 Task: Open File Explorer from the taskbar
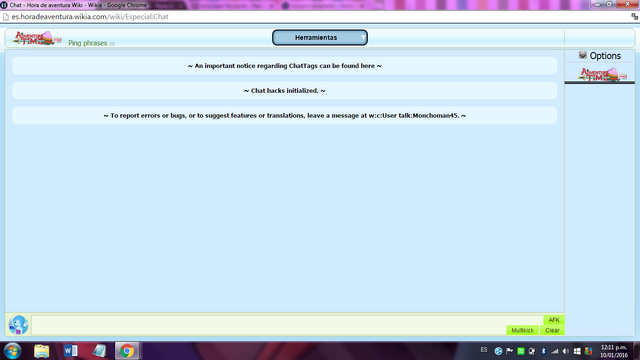tap(41, 351)
